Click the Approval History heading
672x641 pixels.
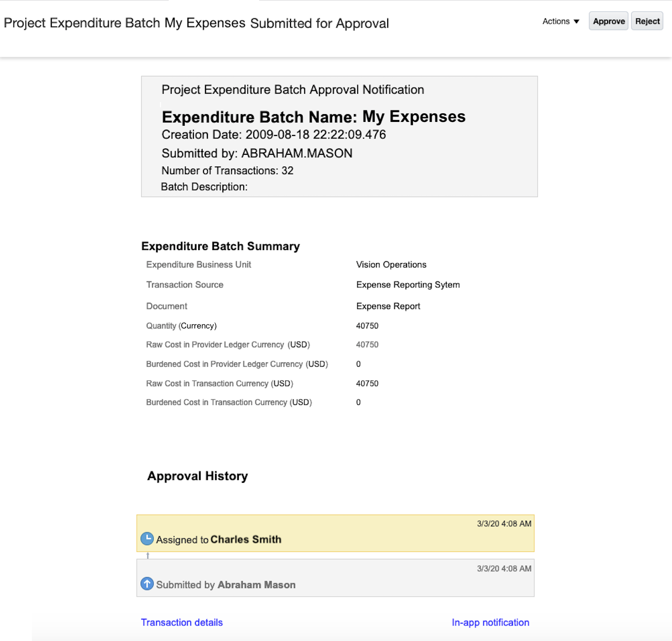click(x=197, y=476)
